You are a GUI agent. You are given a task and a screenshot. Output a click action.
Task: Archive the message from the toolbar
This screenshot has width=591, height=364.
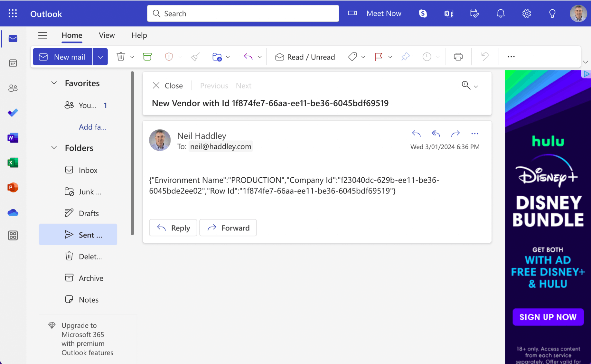coord(147,57)
